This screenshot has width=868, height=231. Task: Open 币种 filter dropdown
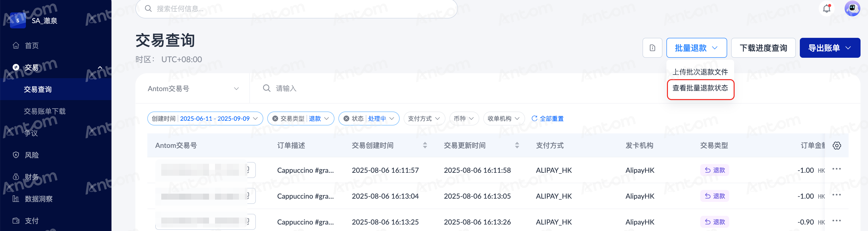pyautogui.click(x=464, y=119)
